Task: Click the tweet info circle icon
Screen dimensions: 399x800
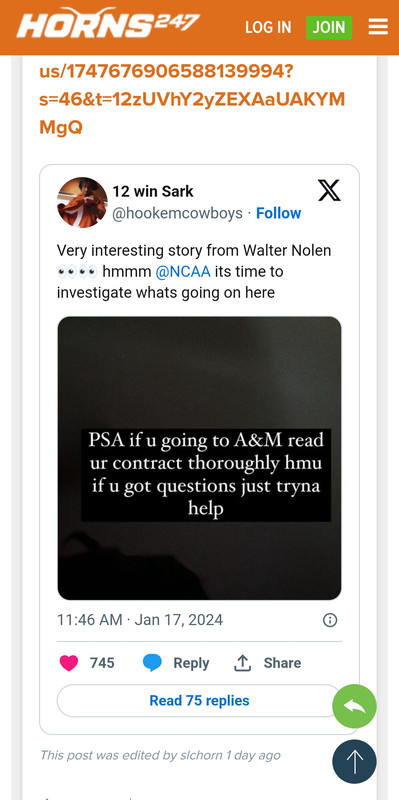Action: pos(330,620)
